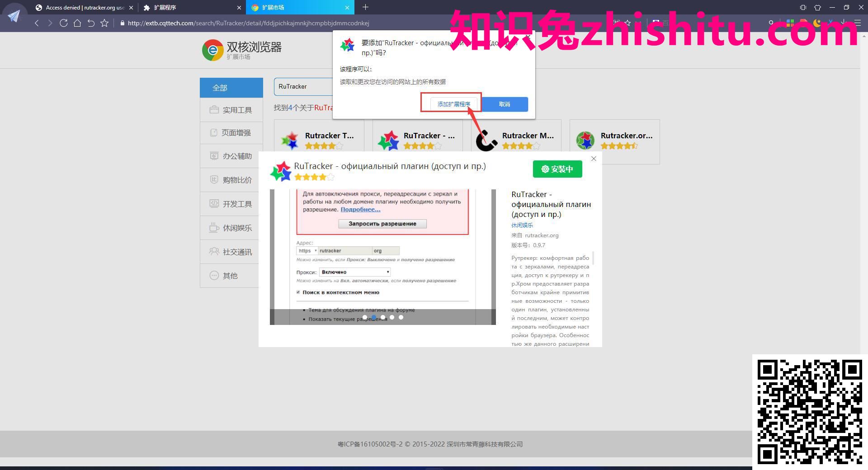Click the paper plane browser logo

[x=14, y=16]
